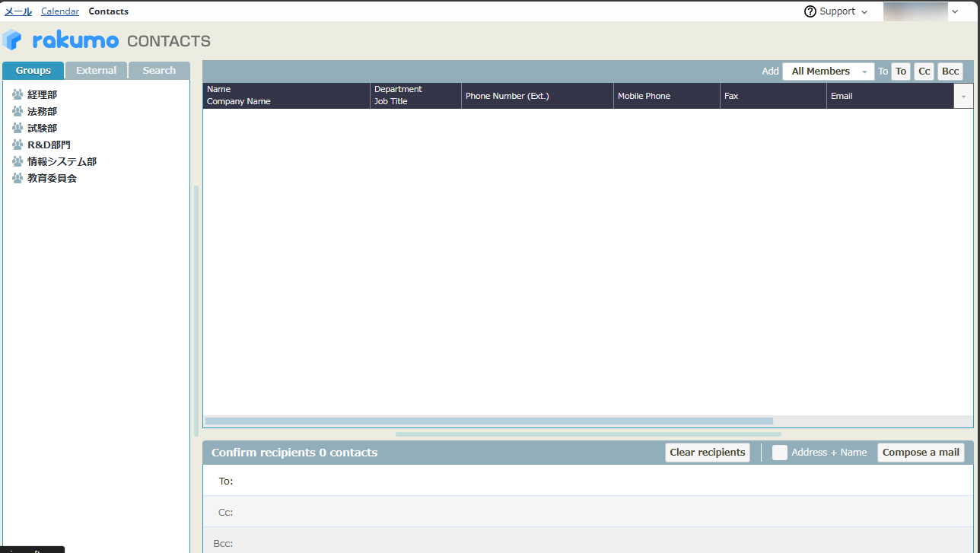Click the Department / Job Title column header
This screenshot has height=553, width=980.
tap(416, 96)
